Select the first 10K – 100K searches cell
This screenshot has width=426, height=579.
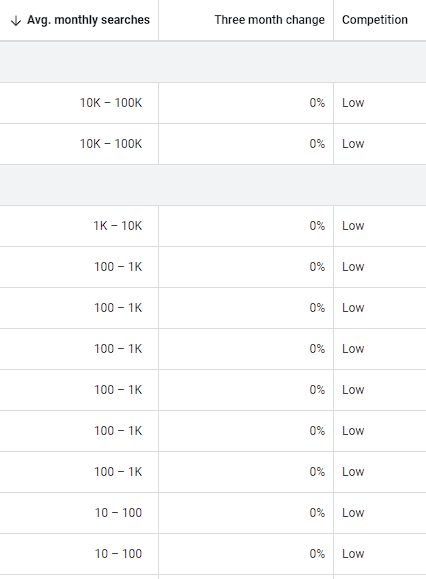[111, 103]
